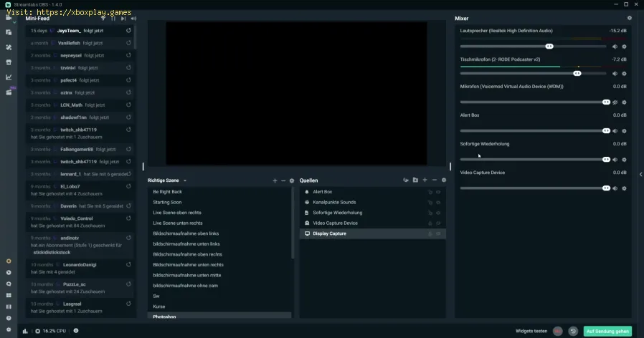Toggle studio mode in Quellen header
The image size is (644, 338).
tap(406, 180)
